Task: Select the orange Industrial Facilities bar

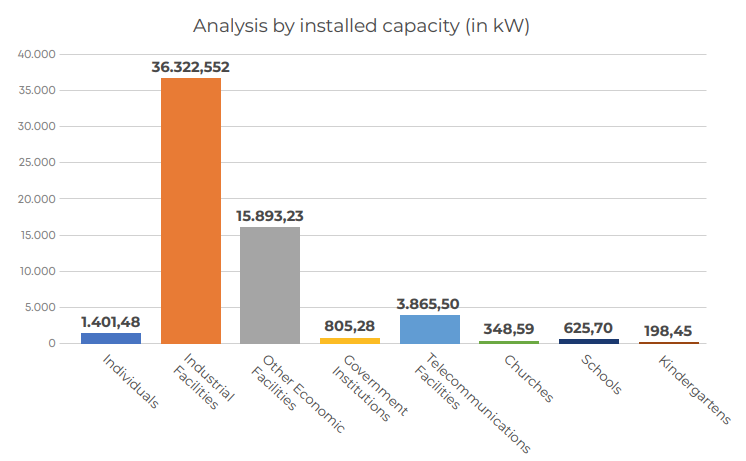Action: pos(191,210)
